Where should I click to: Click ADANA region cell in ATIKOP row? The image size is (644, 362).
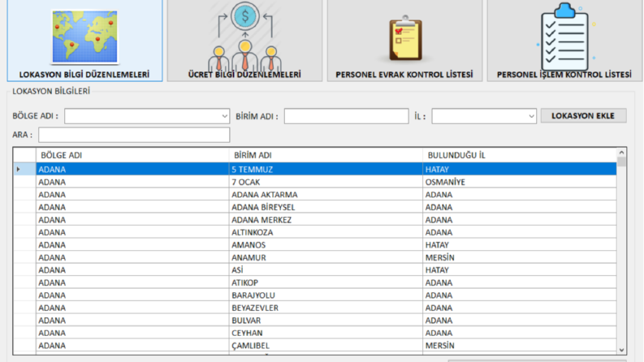132,282
